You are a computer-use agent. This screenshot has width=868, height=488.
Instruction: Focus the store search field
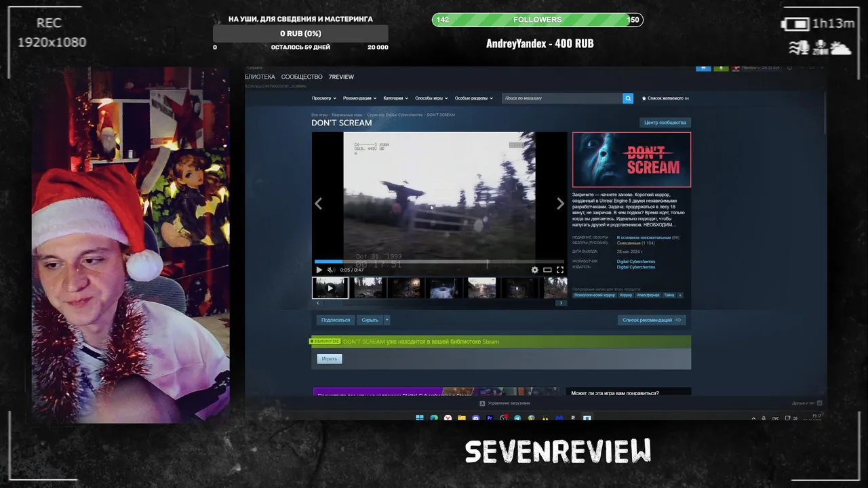point(562,98)
